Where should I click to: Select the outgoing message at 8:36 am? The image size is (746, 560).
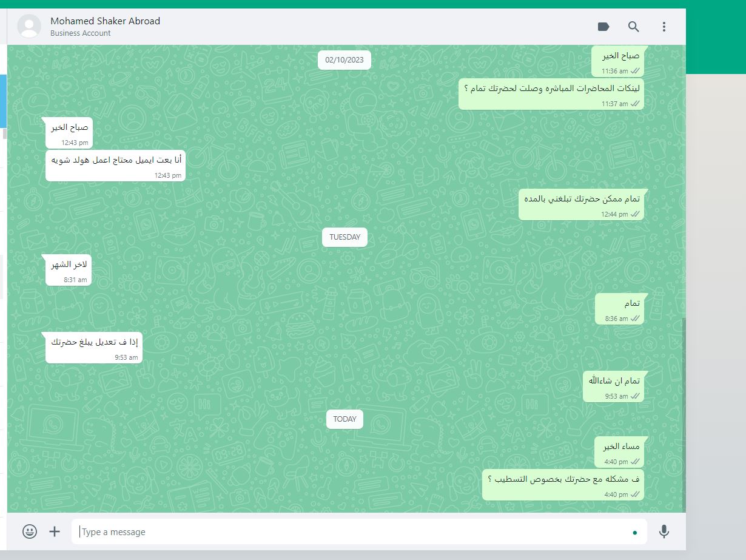pyautogui.click(x=619, y=309)
